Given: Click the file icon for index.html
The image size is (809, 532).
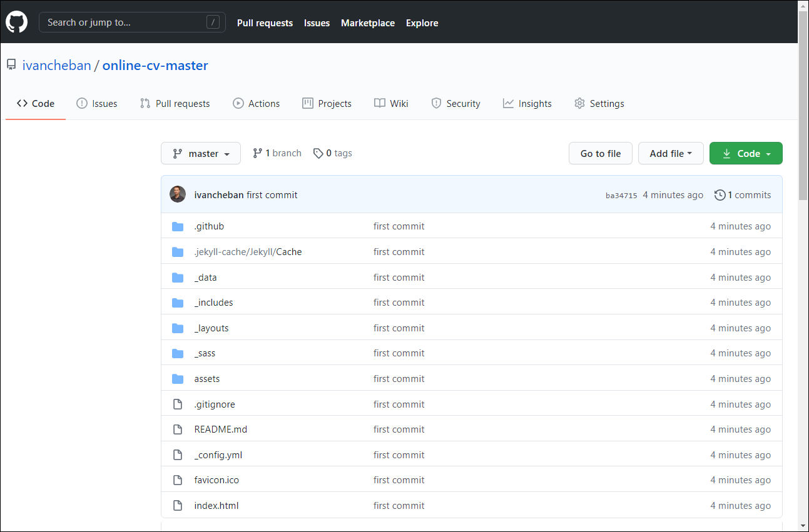Looking at the screenshot, I should point(178,506).
